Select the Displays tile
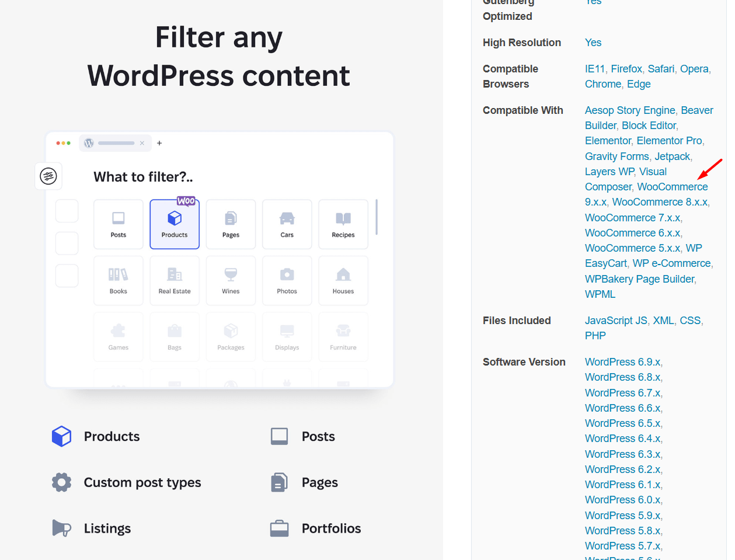The width and height of the screenshot is (735, 560). (x=287, y=337)
